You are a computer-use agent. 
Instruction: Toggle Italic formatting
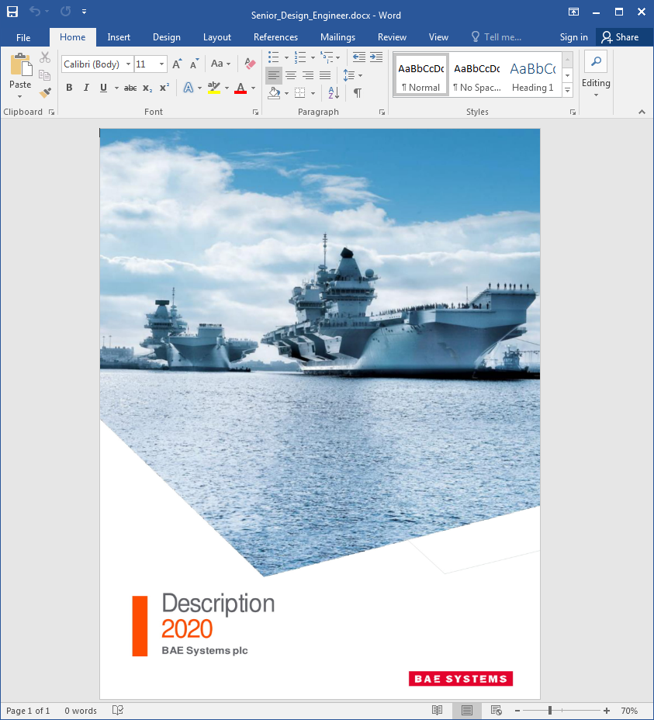point(86,88)
